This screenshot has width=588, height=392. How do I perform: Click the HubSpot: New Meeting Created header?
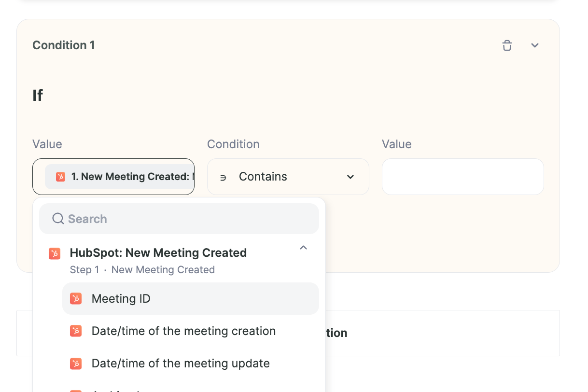pos(158,253)
